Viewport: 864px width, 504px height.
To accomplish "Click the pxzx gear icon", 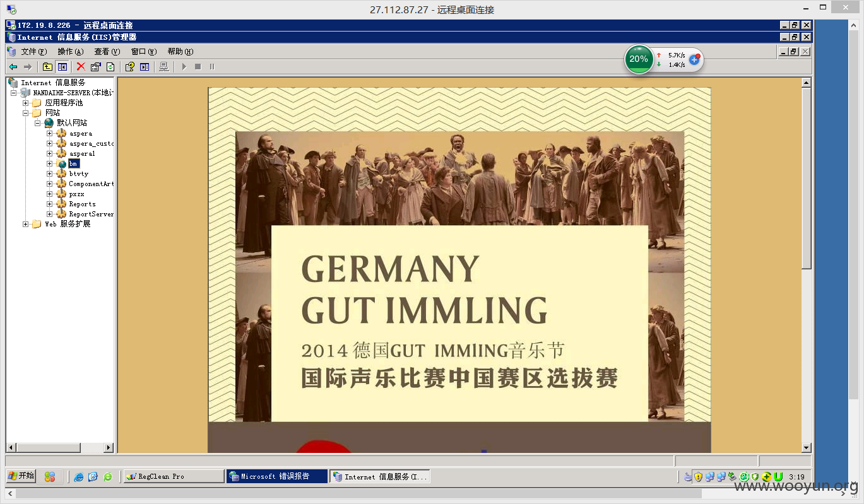I will point(61,194).
